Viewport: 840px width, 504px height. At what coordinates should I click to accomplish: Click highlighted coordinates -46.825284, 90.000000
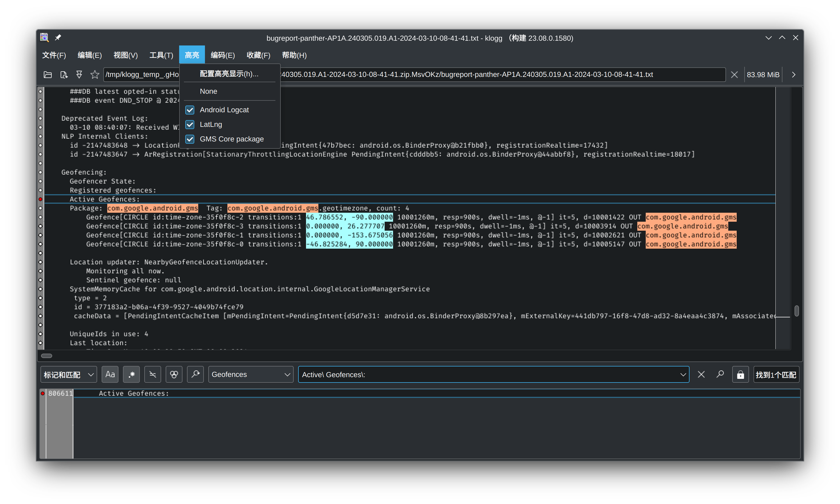tap(349, 244)
